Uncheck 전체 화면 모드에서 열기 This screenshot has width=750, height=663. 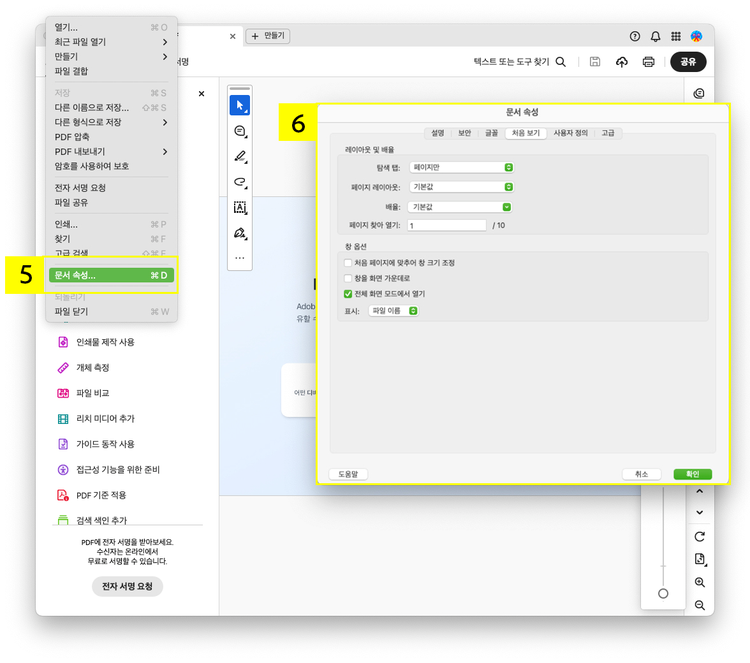coord(348,294)
